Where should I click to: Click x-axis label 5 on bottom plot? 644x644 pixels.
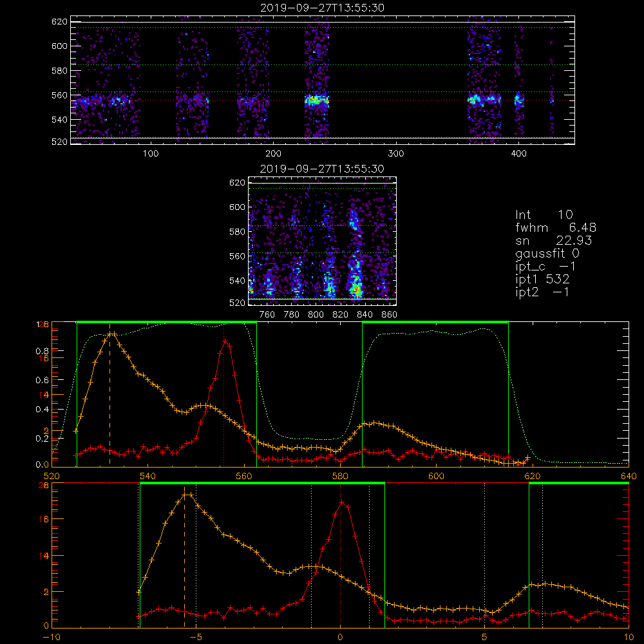point(485,637)
